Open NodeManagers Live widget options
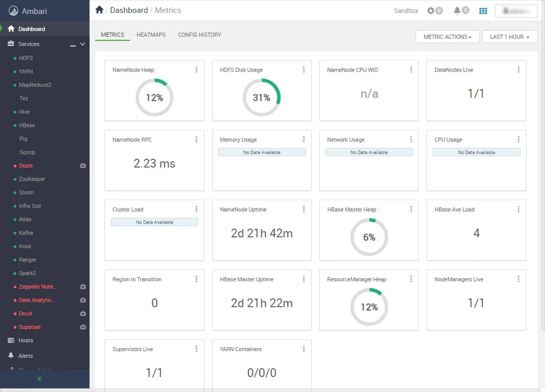This screenshot has height=392, width=545. click(x=519, y=279)
